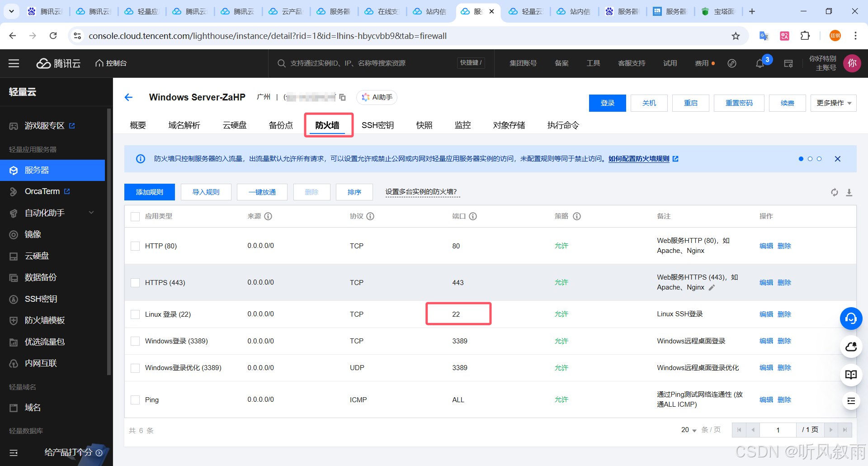Open the AI助手 assistant
This screenshot has height=466, width=868.
click(377, 97)
